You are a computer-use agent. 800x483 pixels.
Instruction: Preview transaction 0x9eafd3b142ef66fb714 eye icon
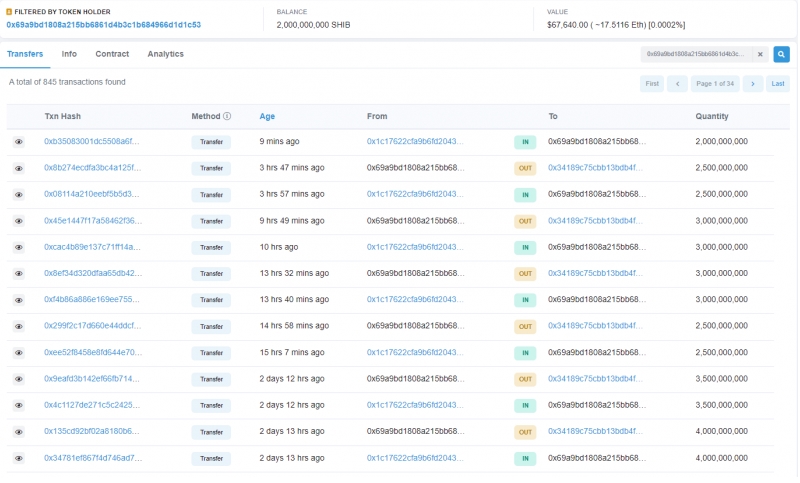click(x=19, y=379)
